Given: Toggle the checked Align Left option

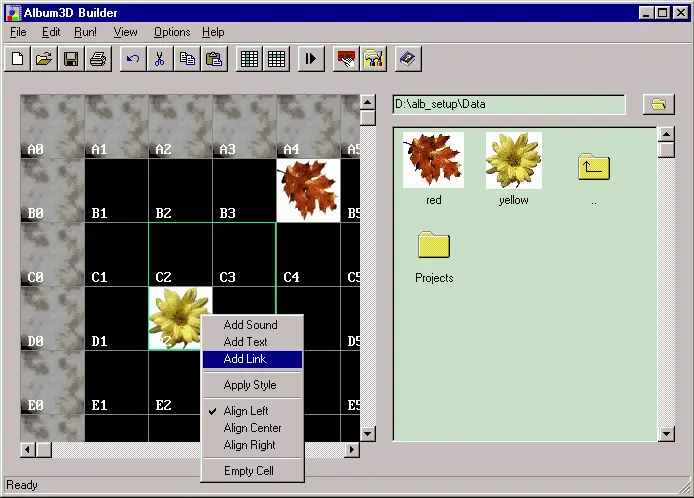Looking at the screenshot, I should coord(252,411).
